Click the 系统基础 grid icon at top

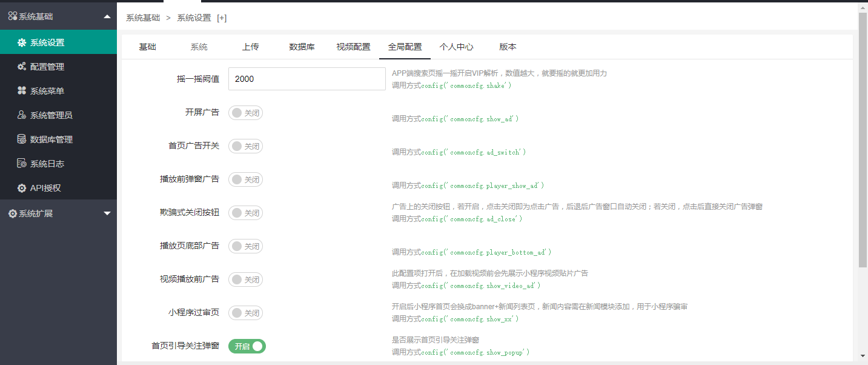pyautogui.click(x=10, y=16)
